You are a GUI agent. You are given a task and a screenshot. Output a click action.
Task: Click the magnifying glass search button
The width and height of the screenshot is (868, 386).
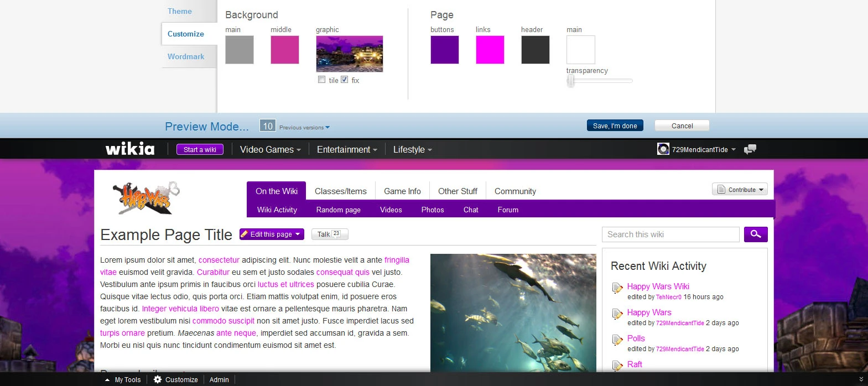(x=755, y=234)
